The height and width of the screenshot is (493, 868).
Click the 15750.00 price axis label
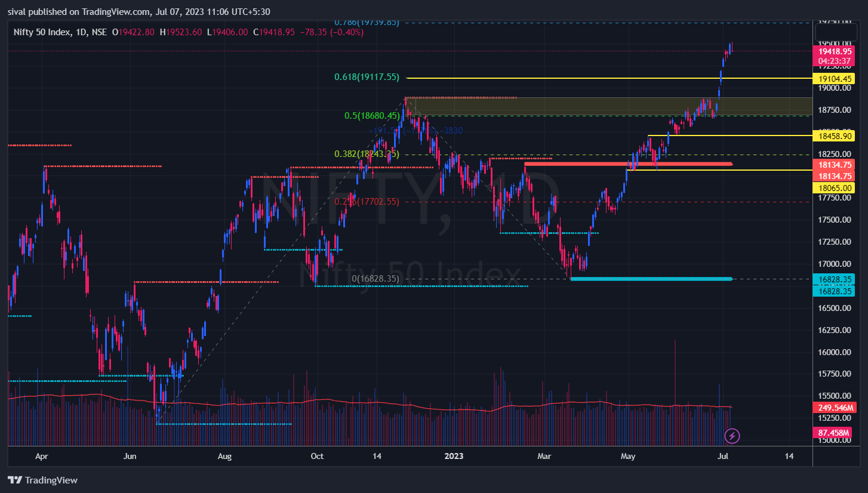[834, 374]
